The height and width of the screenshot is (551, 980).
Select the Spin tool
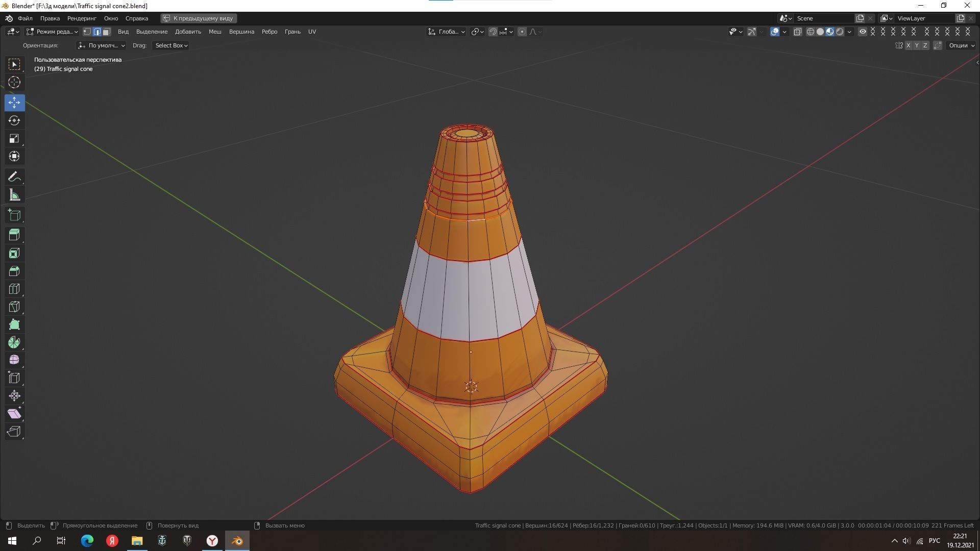coord(14,342)
